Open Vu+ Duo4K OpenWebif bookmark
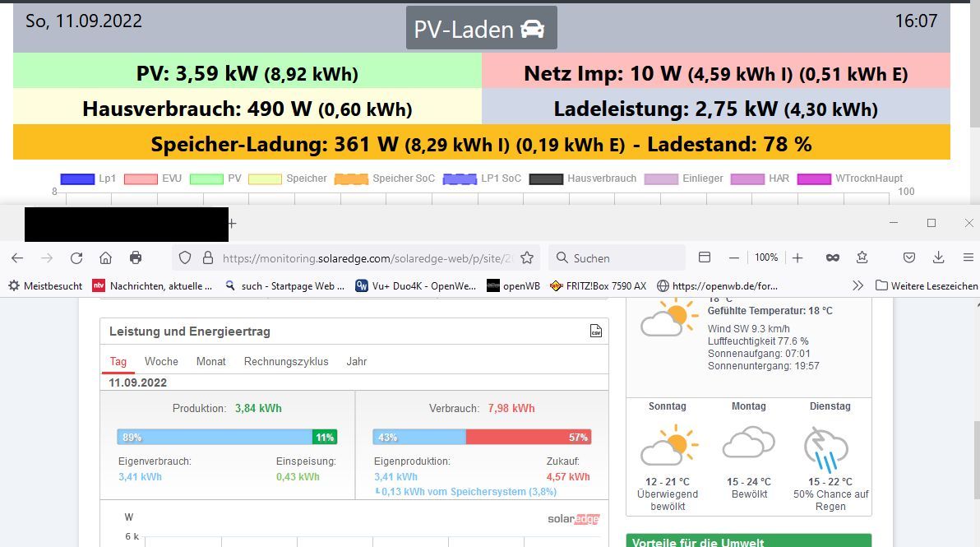Screen dimensions: 980x547 416,285
